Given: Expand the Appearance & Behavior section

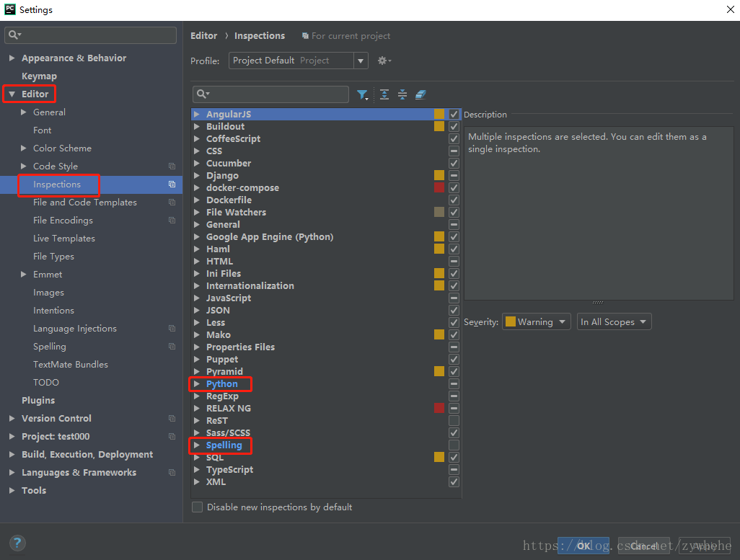Looking at the screenshot, I should pyautogui.click(x=12, y=58).
